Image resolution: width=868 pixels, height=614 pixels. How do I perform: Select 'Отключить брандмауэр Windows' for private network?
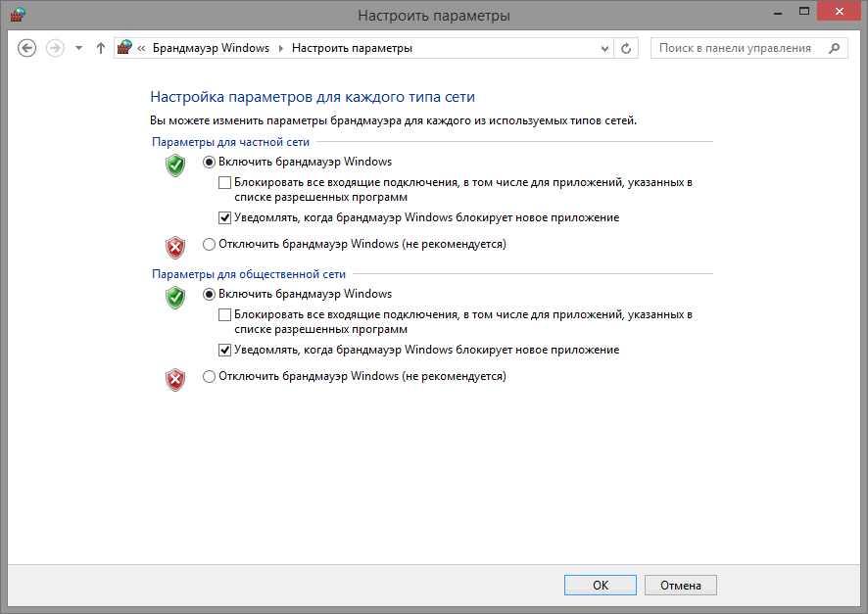tap(209, 244)
